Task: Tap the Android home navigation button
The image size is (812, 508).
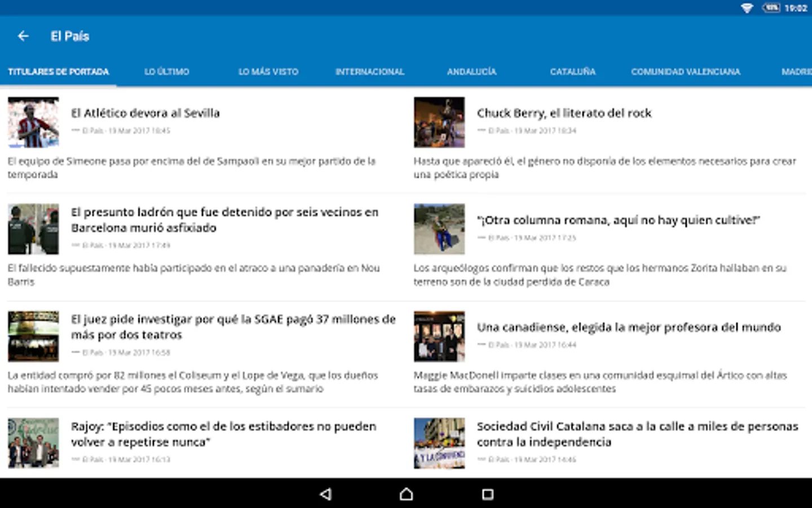Action: [x=406, y=494]
